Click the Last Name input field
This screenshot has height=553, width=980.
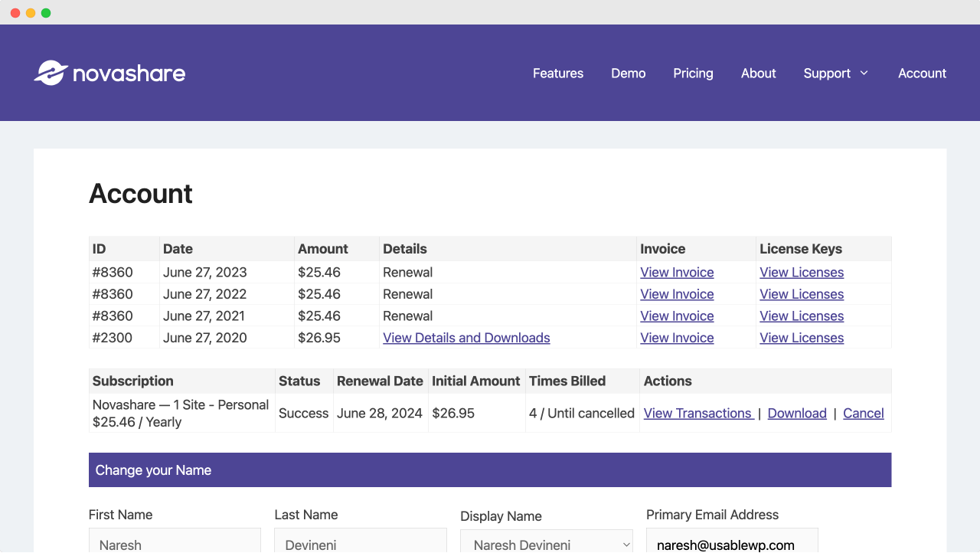361,541
